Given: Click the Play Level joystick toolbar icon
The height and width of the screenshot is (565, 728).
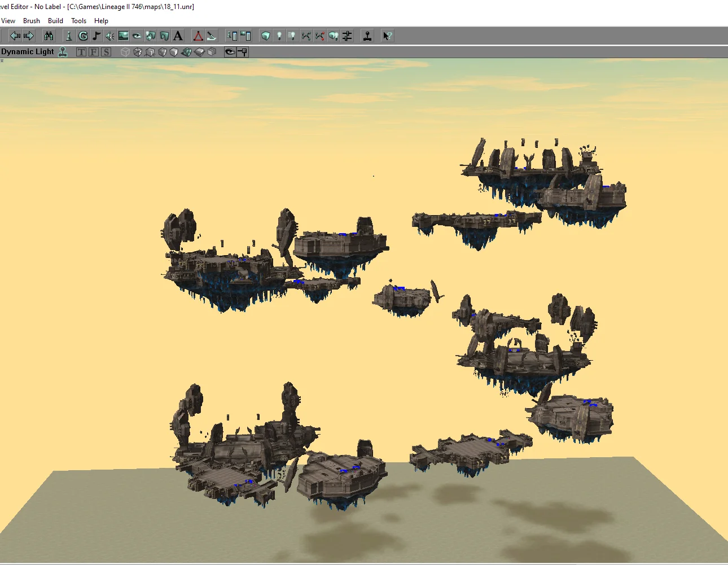Looking at the screenshot, I should [x=367, y=36].
